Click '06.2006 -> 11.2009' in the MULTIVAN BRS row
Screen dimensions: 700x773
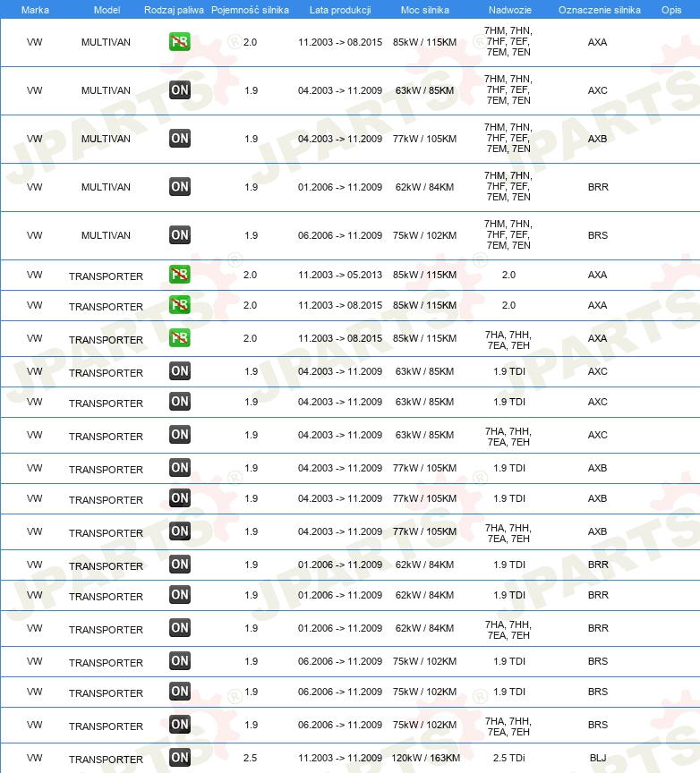340,235
